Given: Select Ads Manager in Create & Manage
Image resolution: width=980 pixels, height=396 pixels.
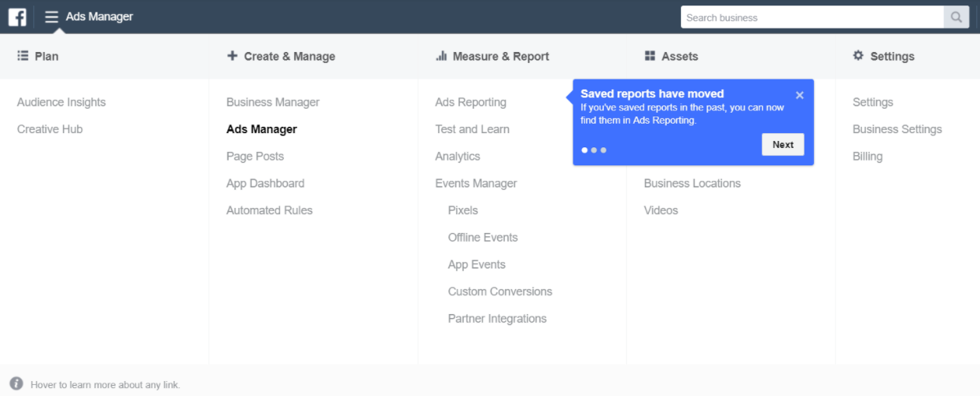Looking at the screenshot, I should (x=262, y=129).
